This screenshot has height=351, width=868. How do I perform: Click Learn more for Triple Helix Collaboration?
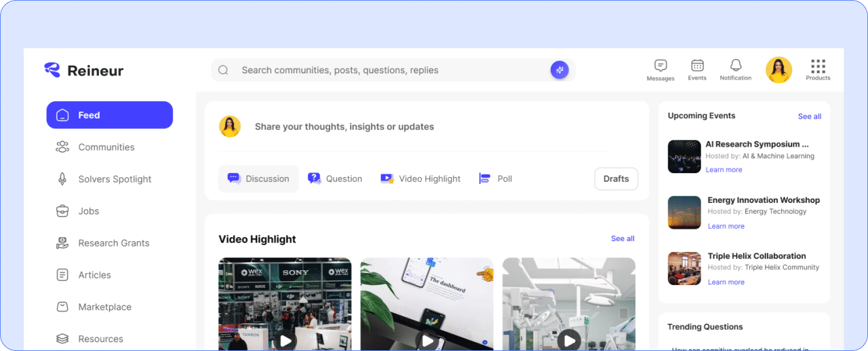726,282
